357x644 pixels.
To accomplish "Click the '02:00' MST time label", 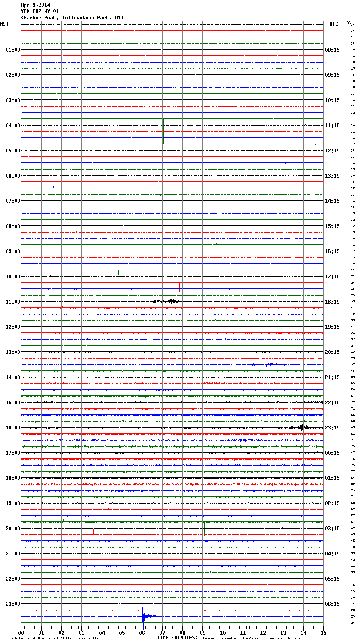I will (x=13, y=75).
